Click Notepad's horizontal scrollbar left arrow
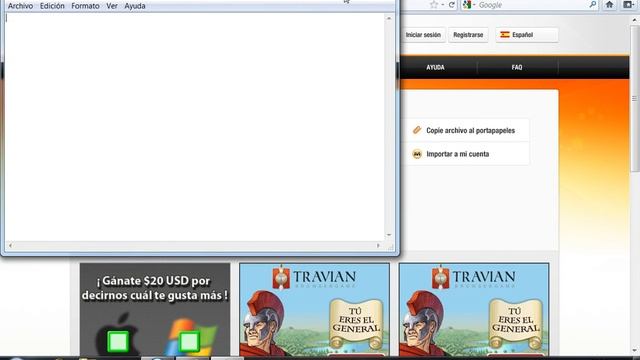The image size is (640, 360). point(10,246)
